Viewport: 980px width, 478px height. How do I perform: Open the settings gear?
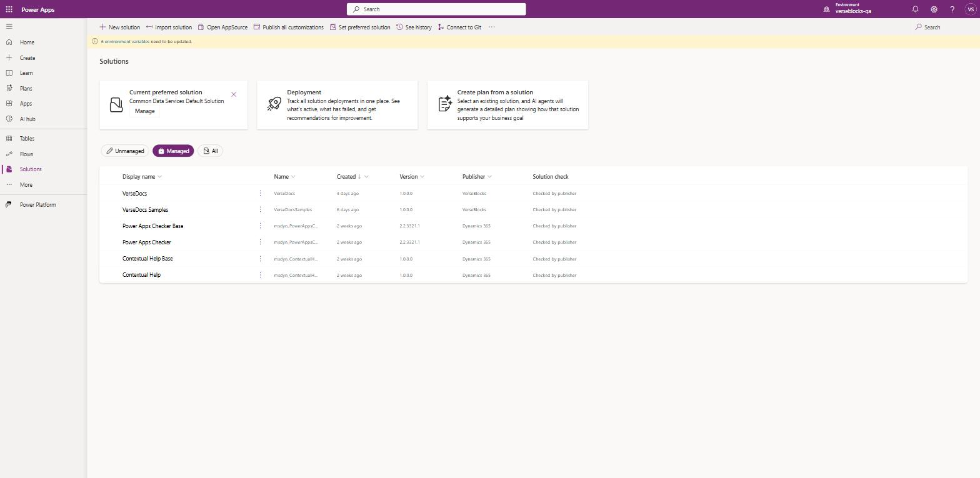point(934,9)
